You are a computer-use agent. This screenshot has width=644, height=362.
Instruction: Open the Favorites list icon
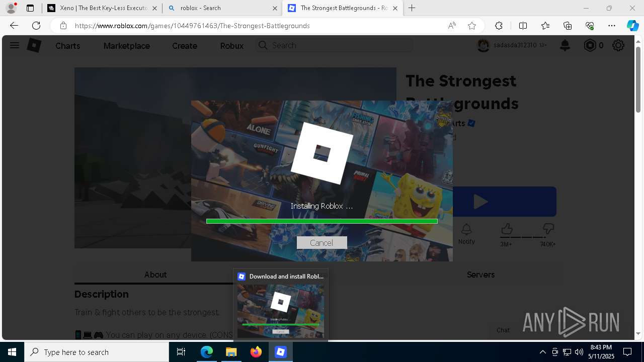[545, 26]
